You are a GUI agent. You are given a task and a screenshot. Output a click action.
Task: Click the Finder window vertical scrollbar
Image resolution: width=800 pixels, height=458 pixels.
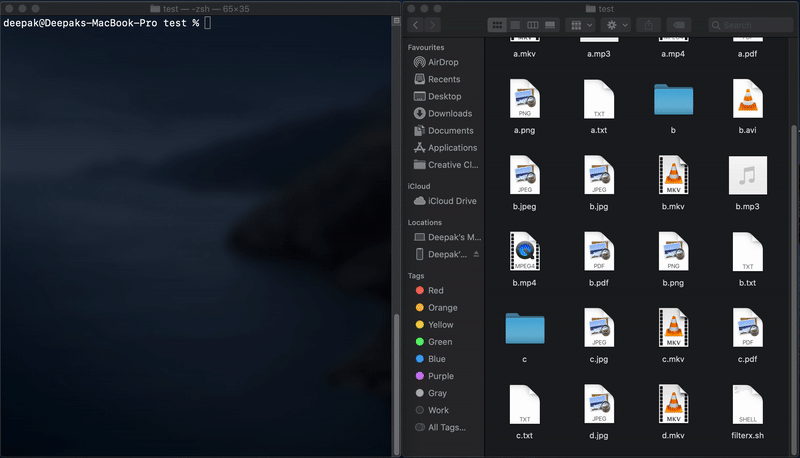point(794,291)
